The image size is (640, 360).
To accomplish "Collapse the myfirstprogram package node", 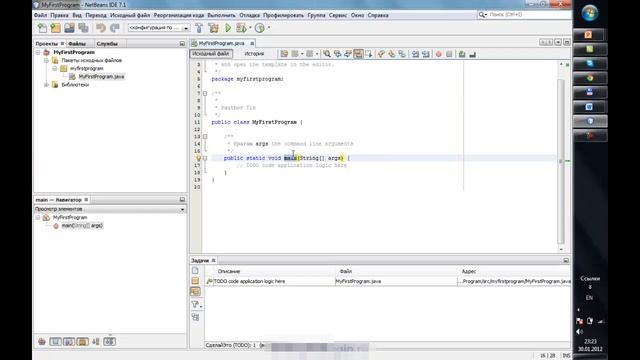I will [x=55, y=69].
